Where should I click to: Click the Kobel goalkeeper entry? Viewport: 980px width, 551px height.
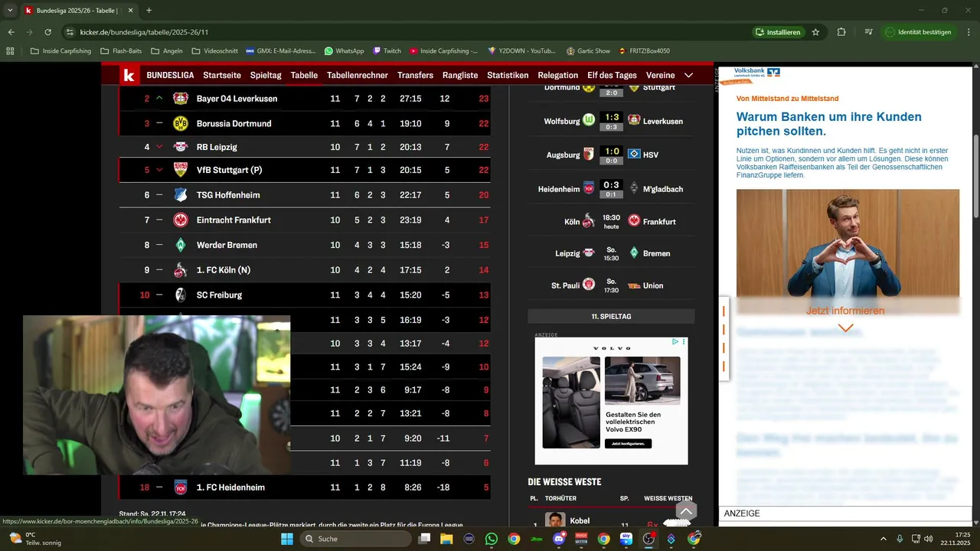(611, 522)
